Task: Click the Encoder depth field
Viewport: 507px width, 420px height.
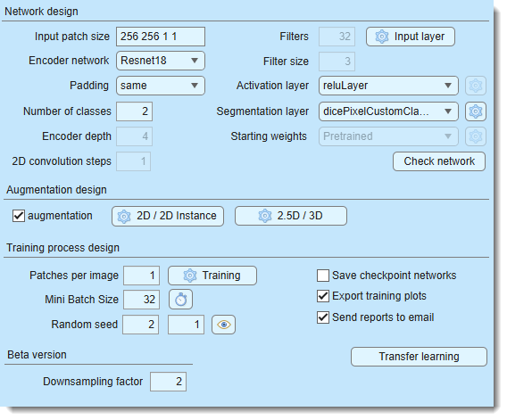Action: (134, 136)
